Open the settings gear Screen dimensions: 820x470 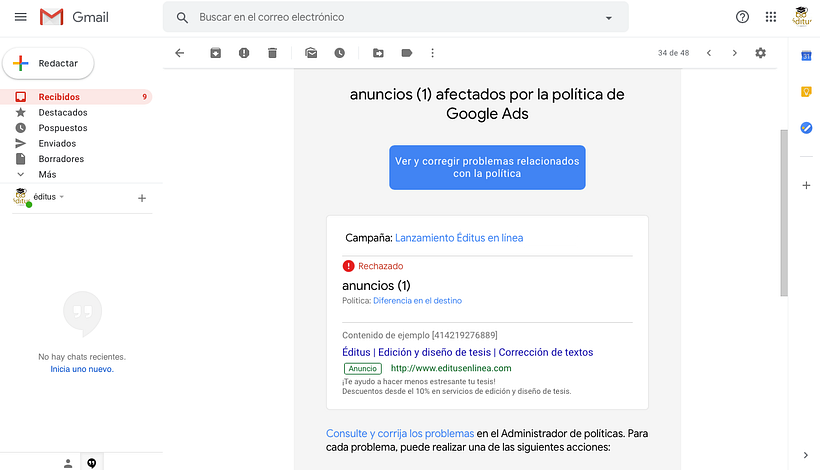[760, 53]
